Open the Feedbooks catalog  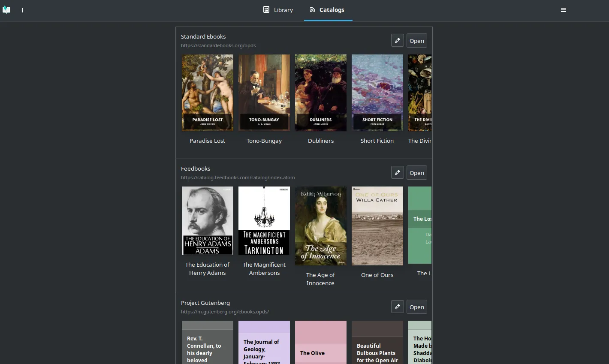tap(416, 173)
